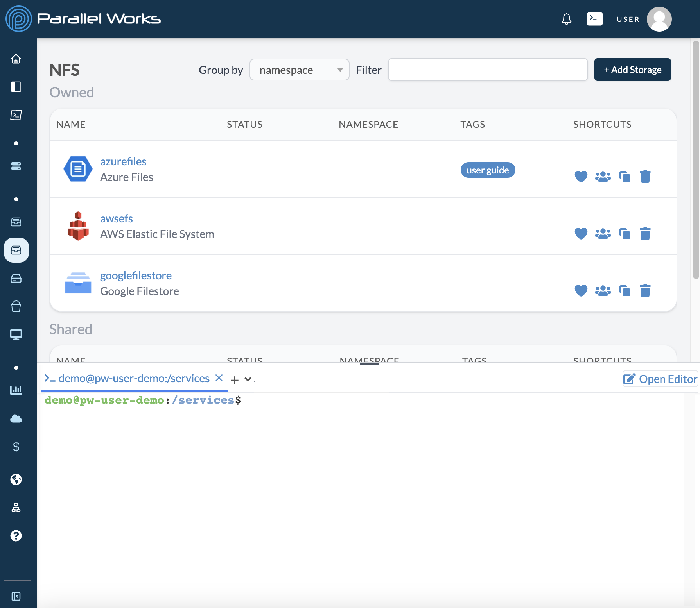Image resolution: width=700 pixels, height=608 pixels.
Task: Open the Group by namespace dropdown
Action: click(x=300, y=70)
